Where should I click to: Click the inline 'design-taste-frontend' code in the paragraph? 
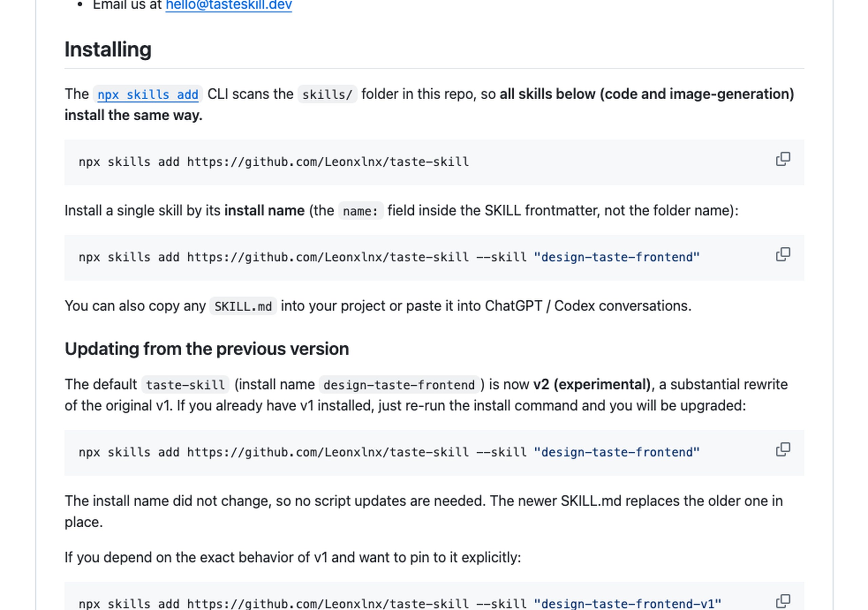click(x=399, y=385)
